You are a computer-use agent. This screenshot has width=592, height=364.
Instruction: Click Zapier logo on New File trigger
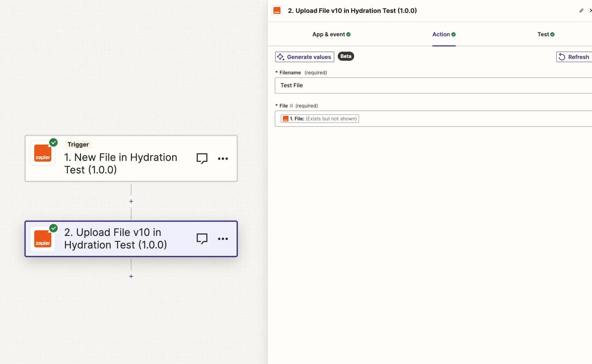(43, 153)
